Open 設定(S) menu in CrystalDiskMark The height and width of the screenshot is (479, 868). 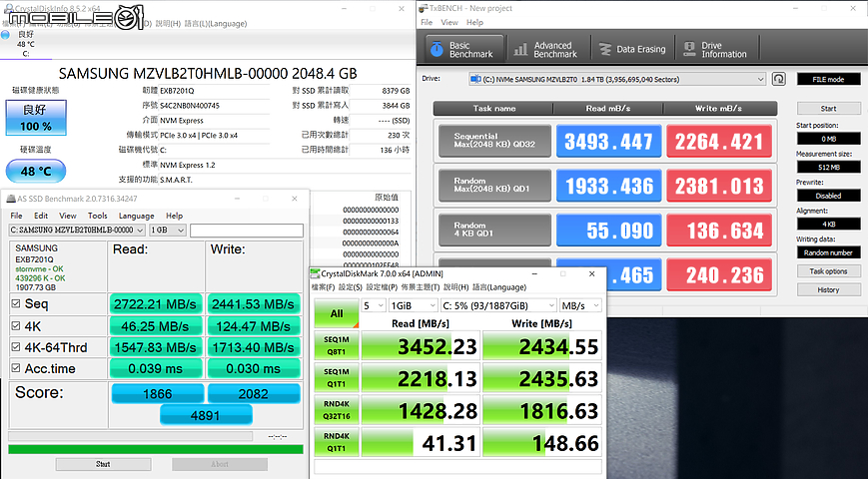[x=351, y=287]
